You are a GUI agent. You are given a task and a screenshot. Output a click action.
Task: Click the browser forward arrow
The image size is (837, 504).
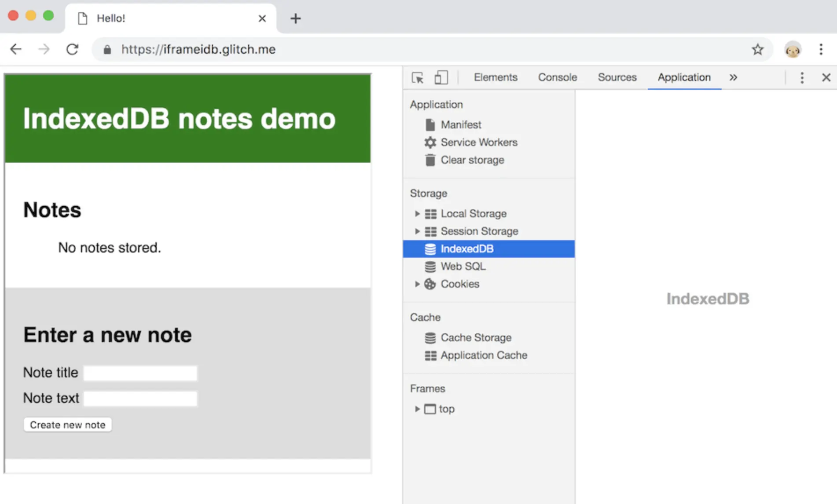click(44, 49)
